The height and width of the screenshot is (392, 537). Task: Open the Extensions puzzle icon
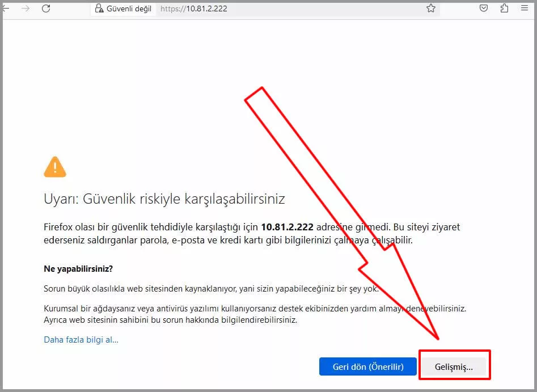[504, 9]
